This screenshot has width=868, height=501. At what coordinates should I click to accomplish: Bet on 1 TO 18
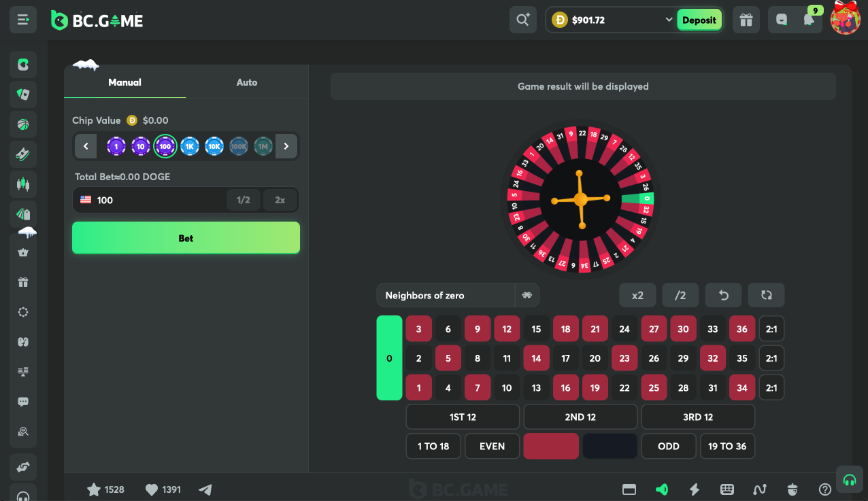(433, 447)
